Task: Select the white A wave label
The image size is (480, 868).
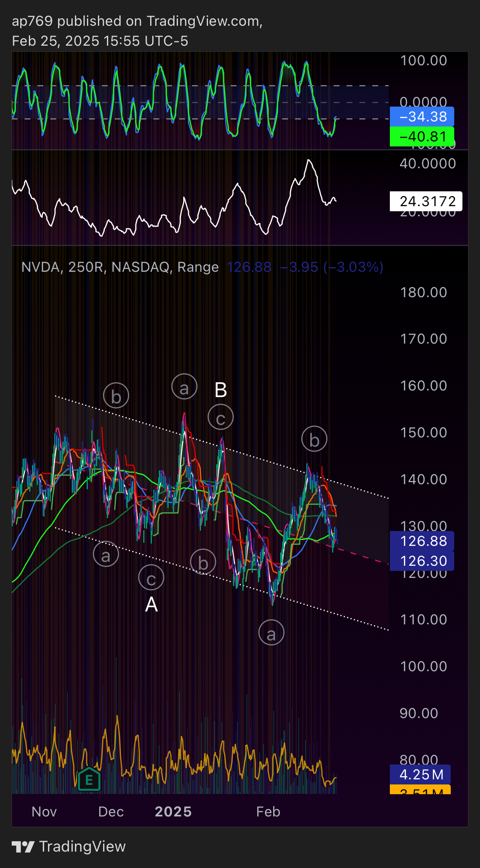Action: coord(151,605)
